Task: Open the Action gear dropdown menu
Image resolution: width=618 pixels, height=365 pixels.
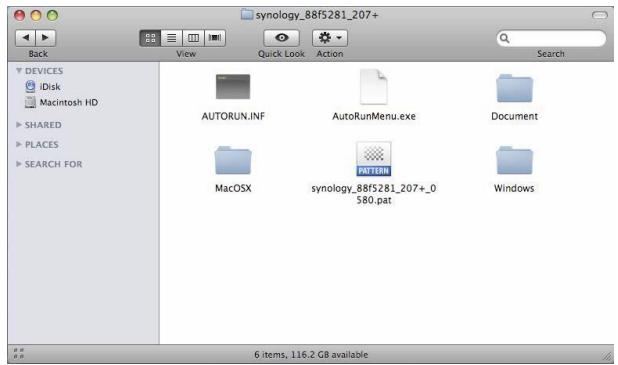Action: (330, 38)
